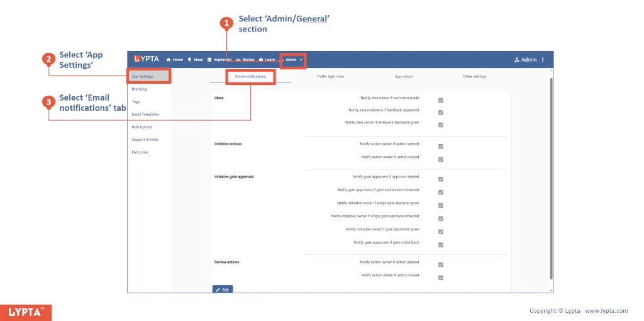Click the 'Initiative actions' section heading

tap(228, 144)
